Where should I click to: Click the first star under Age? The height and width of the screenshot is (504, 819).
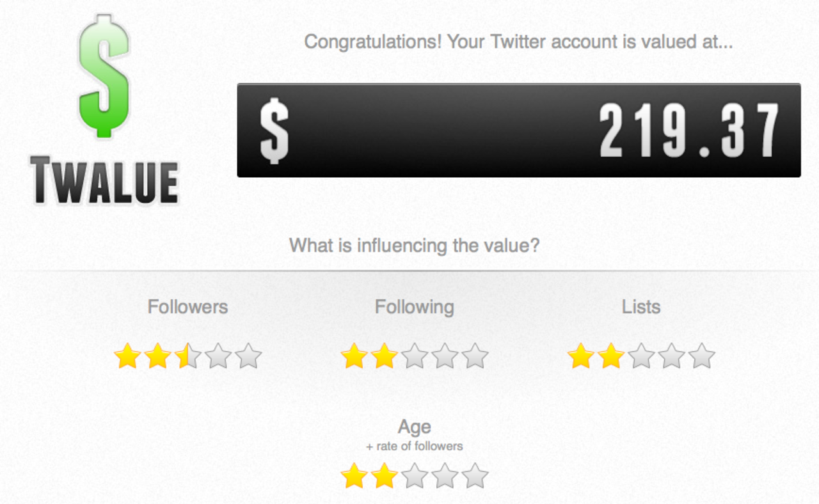click(x=354, y=476)
